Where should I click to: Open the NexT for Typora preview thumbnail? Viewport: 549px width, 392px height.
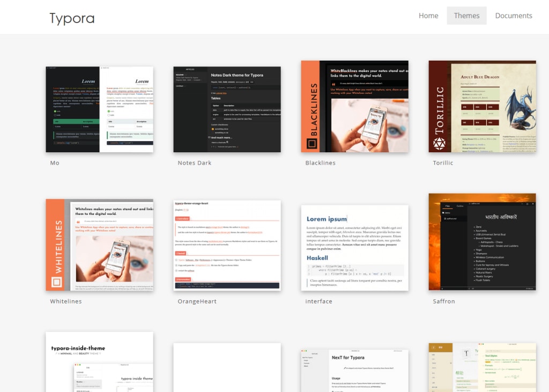pos(355,371)
